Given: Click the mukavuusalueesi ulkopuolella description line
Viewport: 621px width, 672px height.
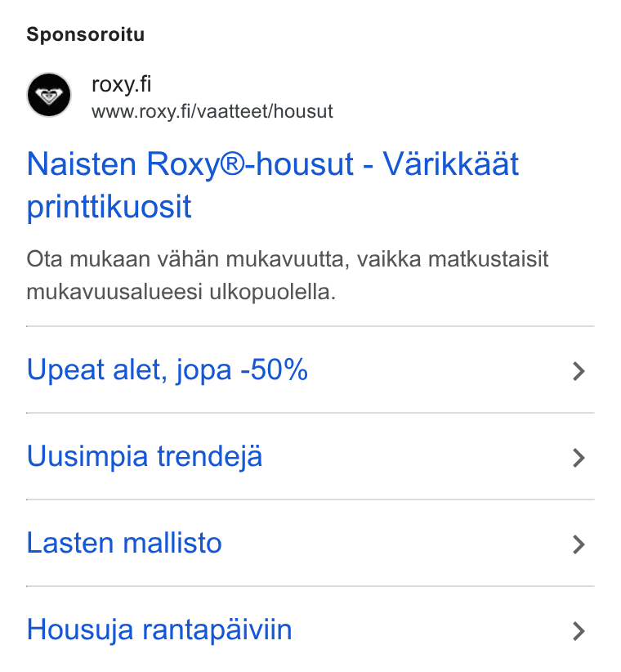Looking at the screenshot, I should tap(181, 293).
